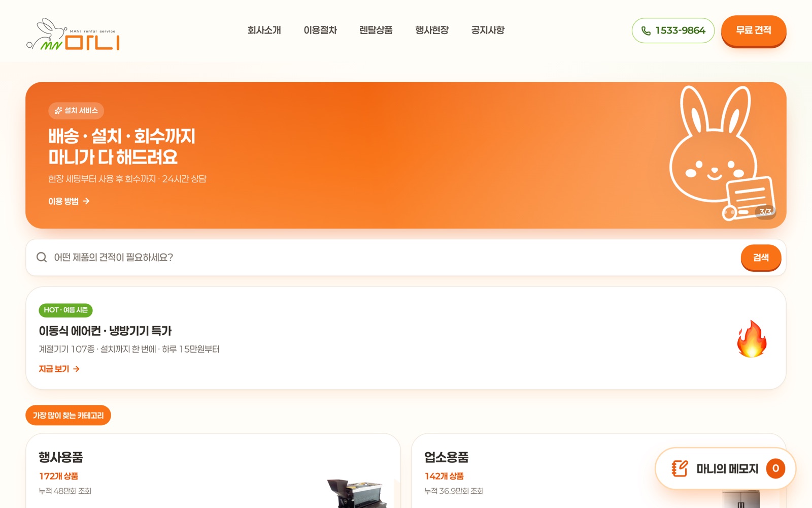
Task: Open the 업소용품 category card
Action: (x=599, y=471)
